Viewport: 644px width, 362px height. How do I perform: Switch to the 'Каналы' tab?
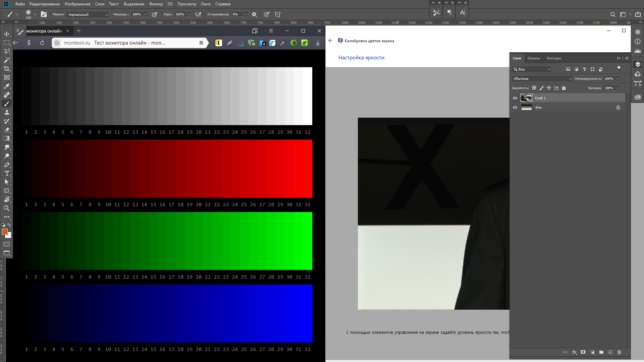tap(534, 58)
